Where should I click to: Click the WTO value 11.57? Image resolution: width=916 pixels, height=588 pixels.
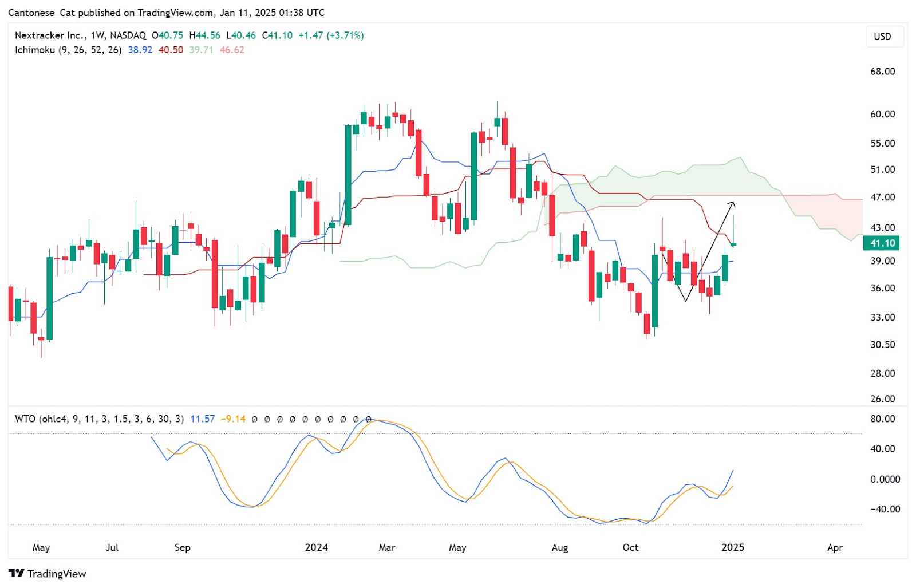[202, 419]
